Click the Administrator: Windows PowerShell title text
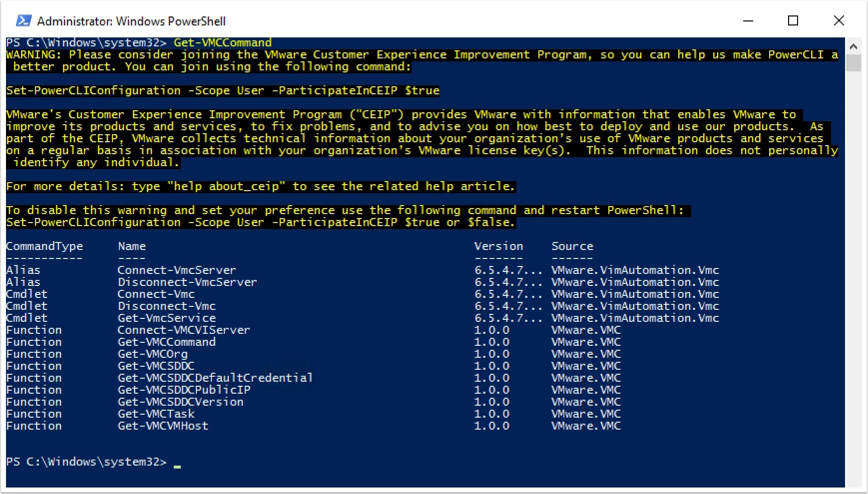Screen dimensions: 868x494 pos(131,21)
